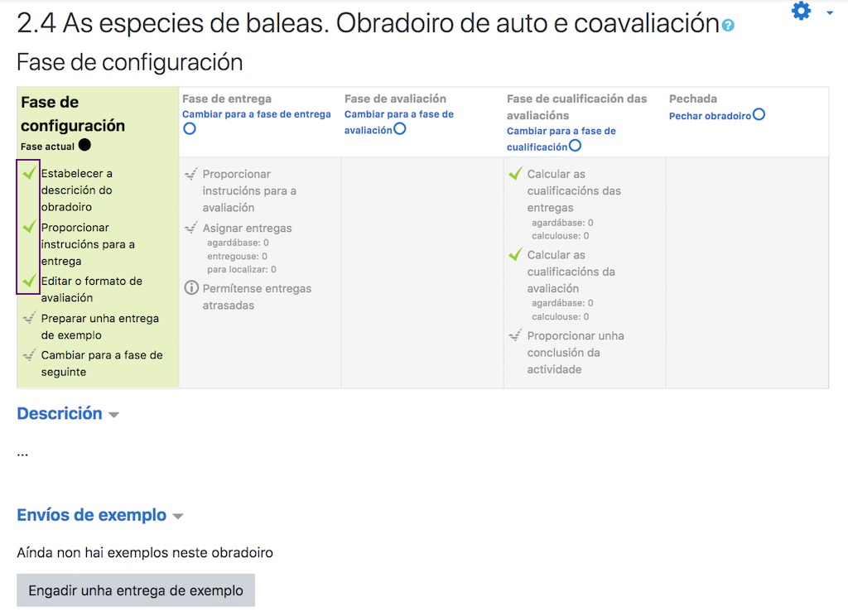Click the 'Preparar unha entrega de exemplo' task
The width and height of the screenshot is (848, 616).
(x=99, y=326)
